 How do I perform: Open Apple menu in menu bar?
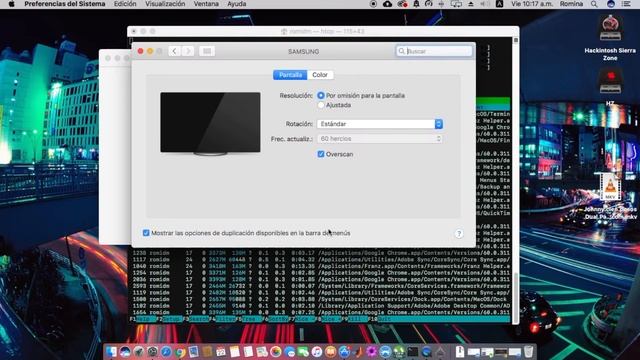(11, 4)
